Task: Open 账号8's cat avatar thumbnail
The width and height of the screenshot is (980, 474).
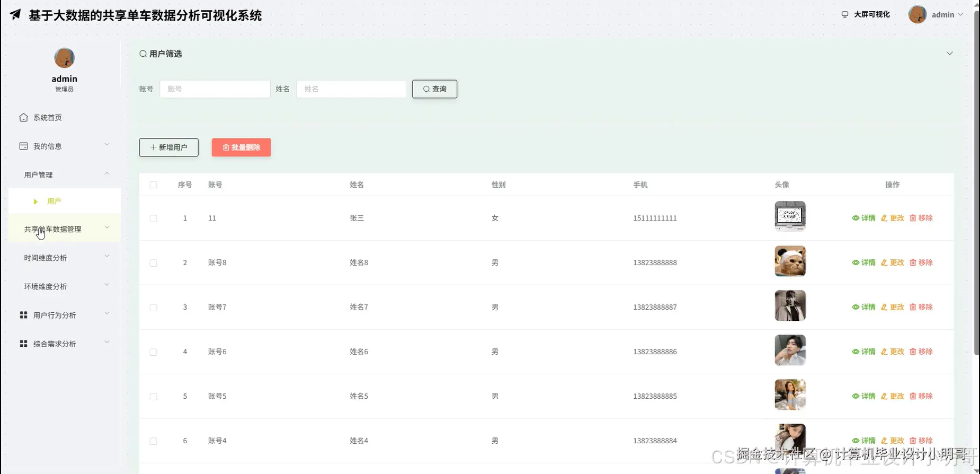Action: pos(790,261)
